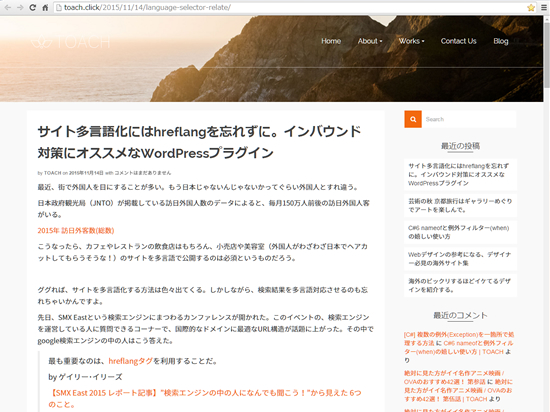Click the orange search magnifier button
The width and height of the screenshot is (550, 412).
(x=413, y=119)
